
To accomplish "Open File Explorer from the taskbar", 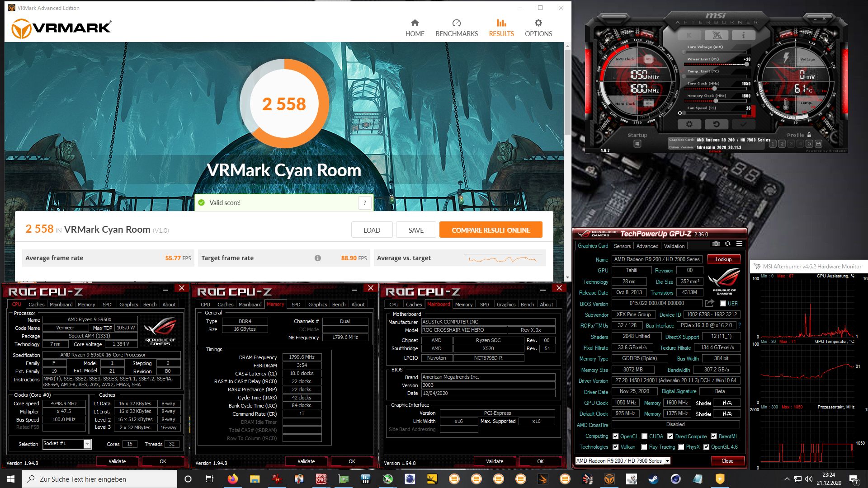I will click(x=255, y=479).
